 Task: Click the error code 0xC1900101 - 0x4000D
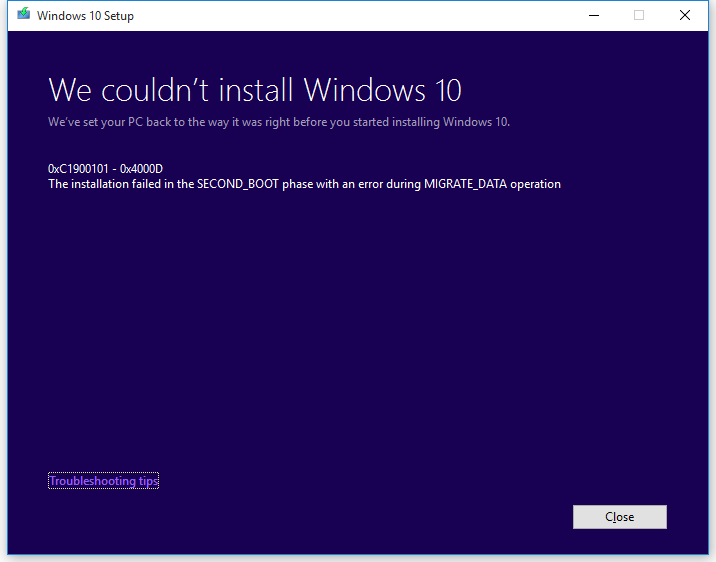point(105,169)
